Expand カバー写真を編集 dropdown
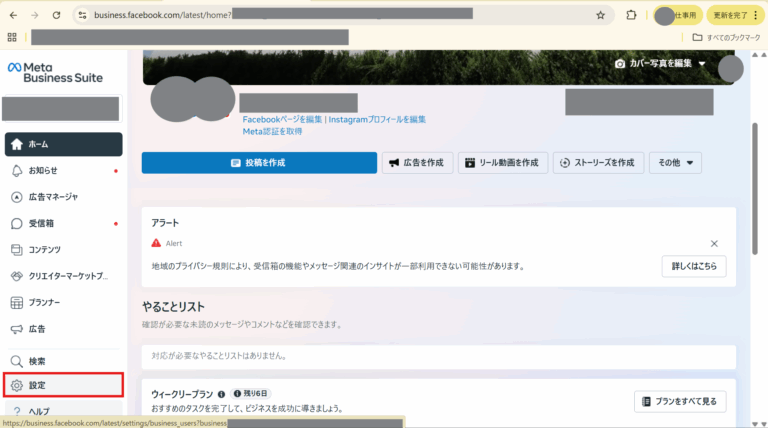 tap(660, 64)
